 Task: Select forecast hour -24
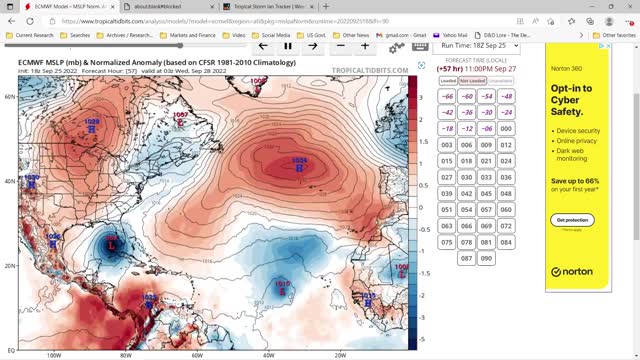click(506, 112)
